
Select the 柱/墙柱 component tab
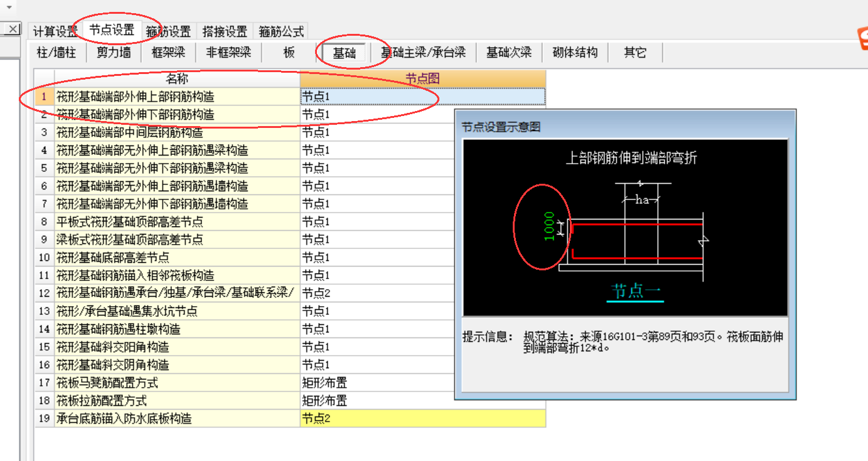(56, 53)
